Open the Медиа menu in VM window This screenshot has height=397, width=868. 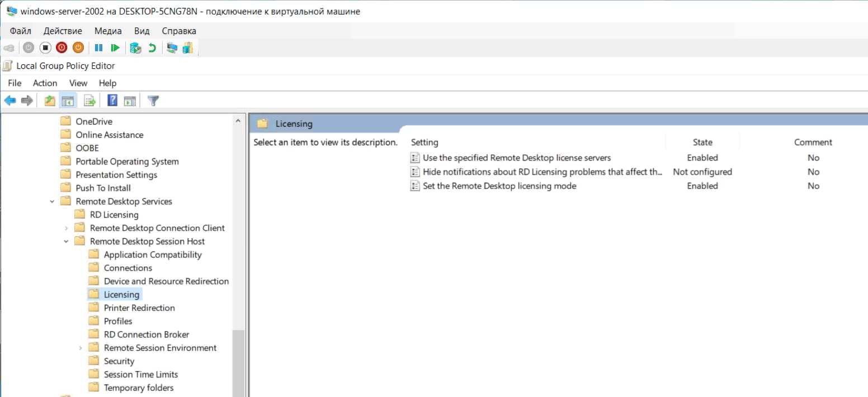108,31
